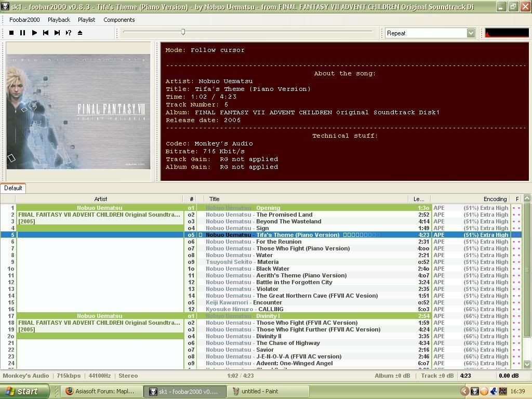Click the foobar2000 alien tray icon
Image resolution: width=532 pixels, height=399 pixels.
pyautogui.click(x=474, y=391)
